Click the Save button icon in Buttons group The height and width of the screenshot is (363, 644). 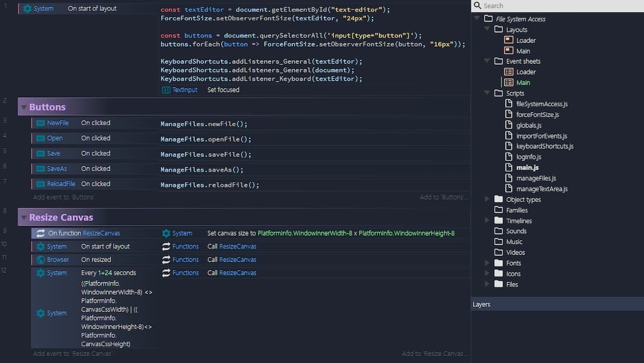(x=40, y=154)
